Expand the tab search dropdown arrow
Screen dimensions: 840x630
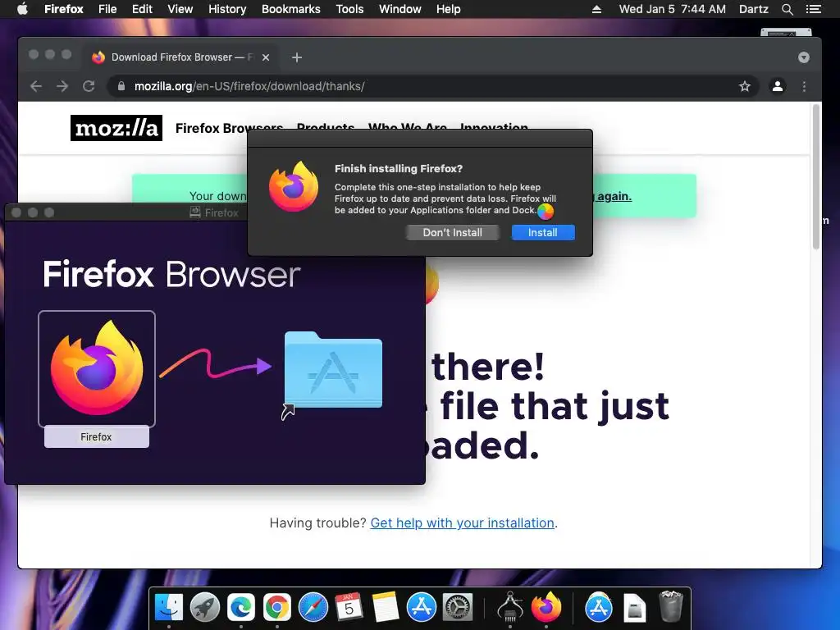tap(804, 57)
